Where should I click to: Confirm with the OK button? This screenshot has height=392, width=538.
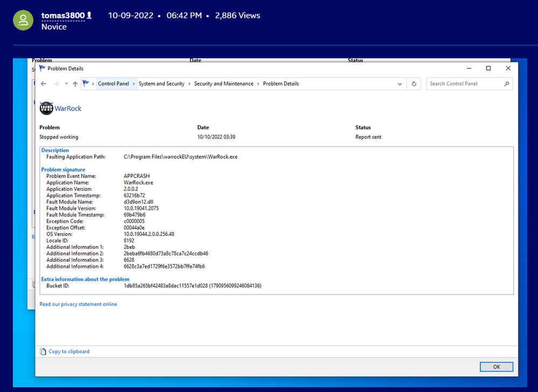(x=497, y=367)
